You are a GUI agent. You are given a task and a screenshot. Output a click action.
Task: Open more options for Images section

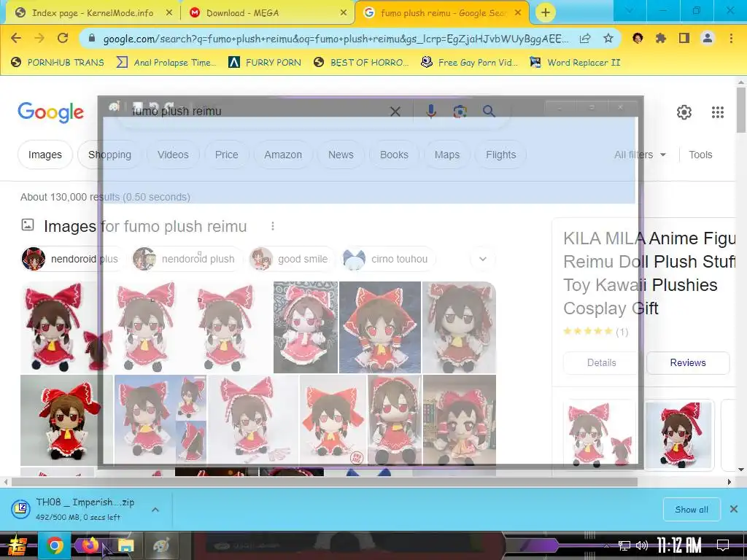(x=273, y=226)
